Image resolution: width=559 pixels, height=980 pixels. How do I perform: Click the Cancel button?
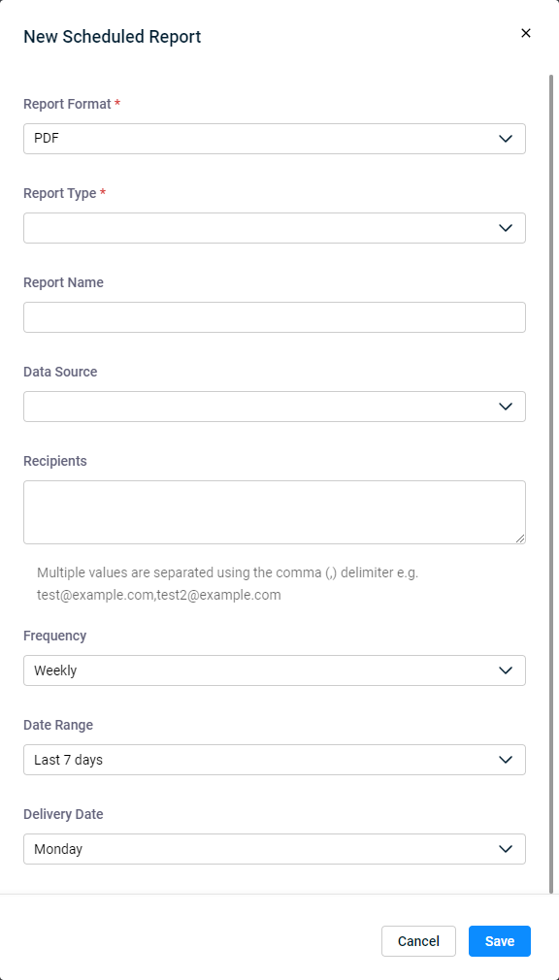point(419,941)
